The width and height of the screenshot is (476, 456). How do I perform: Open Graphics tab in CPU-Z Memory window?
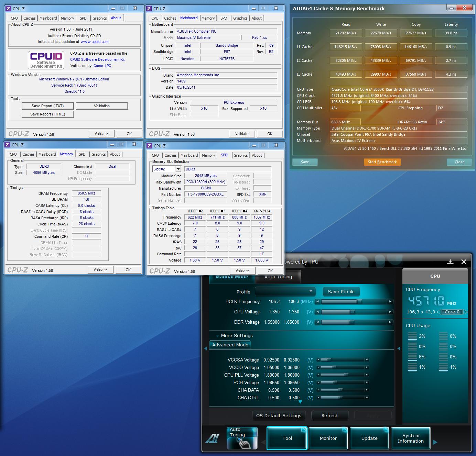tap(99, 154)
